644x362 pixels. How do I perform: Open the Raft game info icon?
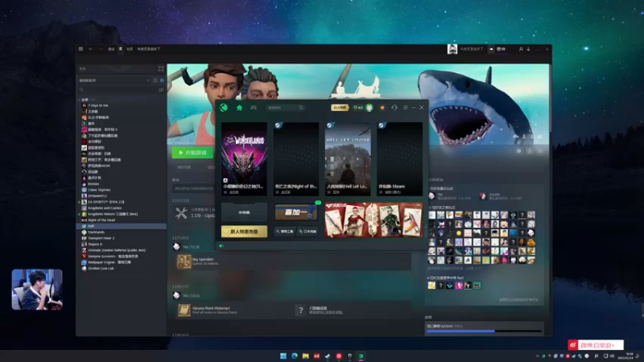click(x=530, y=151)
